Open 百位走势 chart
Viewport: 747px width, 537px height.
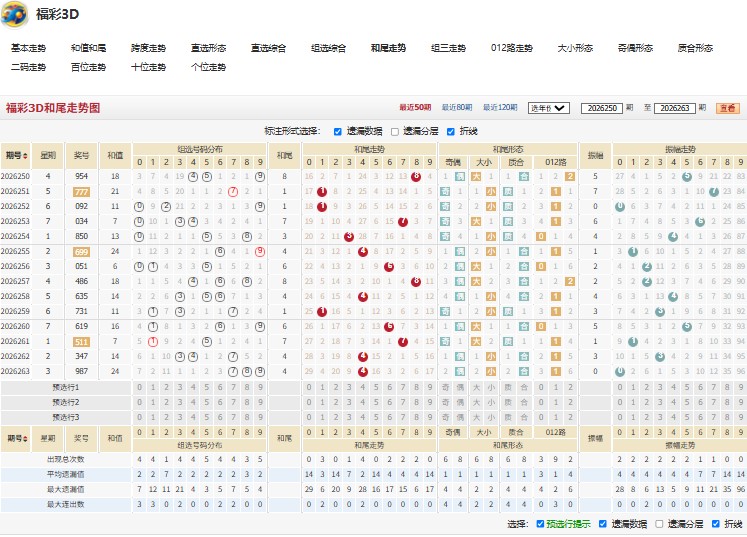(x=89, y=67)
